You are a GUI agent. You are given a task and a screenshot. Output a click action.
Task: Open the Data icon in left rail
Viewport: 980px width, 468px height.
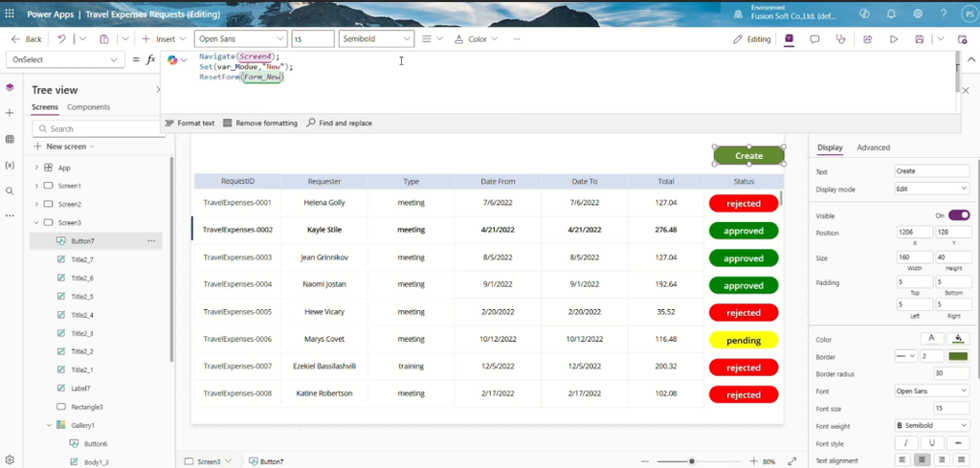point(10,139)
